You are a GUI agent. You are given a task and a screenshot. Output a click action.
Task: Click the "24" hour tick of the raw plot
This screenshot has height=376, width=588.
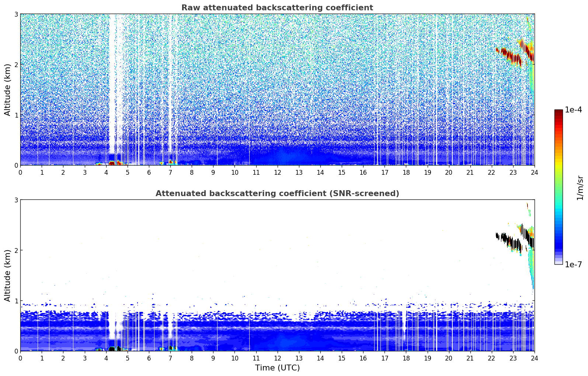tap(534, 172)
